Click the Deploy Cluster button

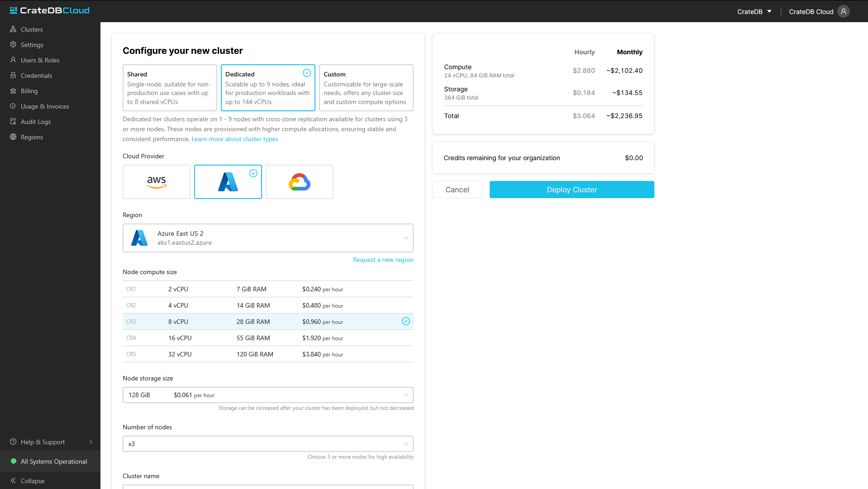point(572,190)
